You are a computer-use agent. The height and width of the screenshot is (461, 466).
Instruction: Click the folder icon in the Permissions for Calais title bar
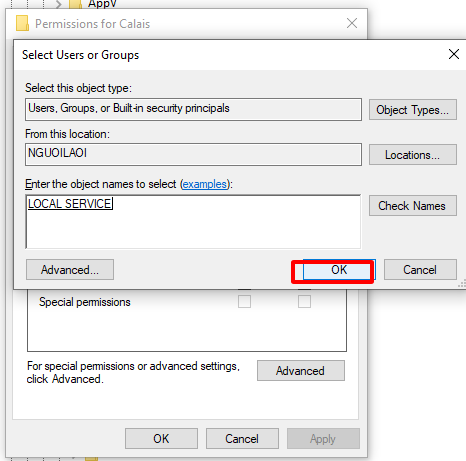pyautogui.click(x=22, y=23)
